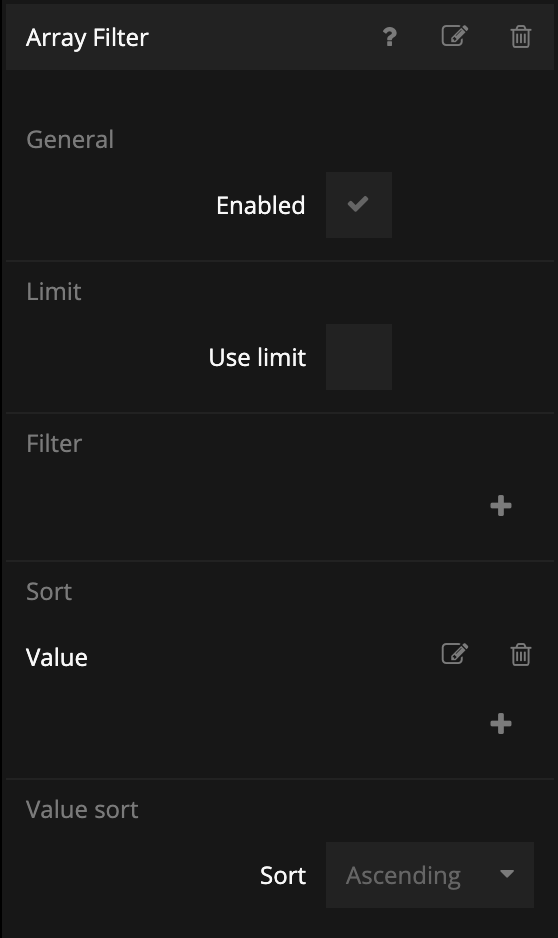Select the Value sort section heading
This screenshot has height=938, width=558.
tap(83, 809)
